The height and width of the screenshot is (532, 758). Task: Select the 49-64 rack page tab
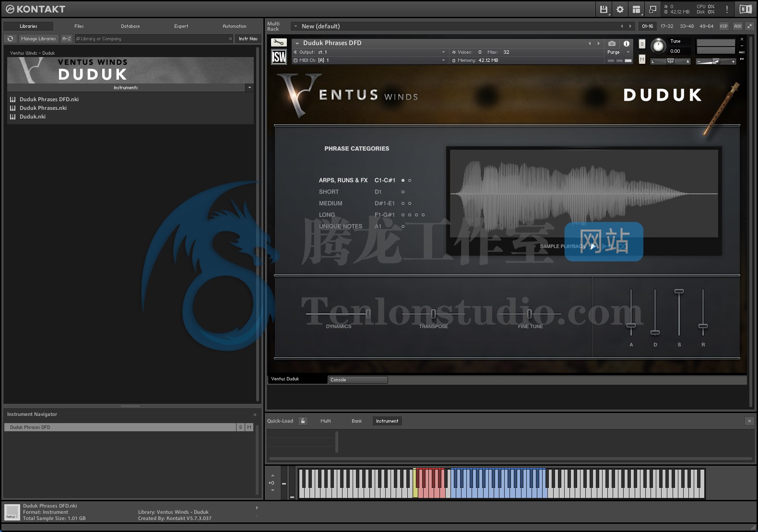point(706,26)
